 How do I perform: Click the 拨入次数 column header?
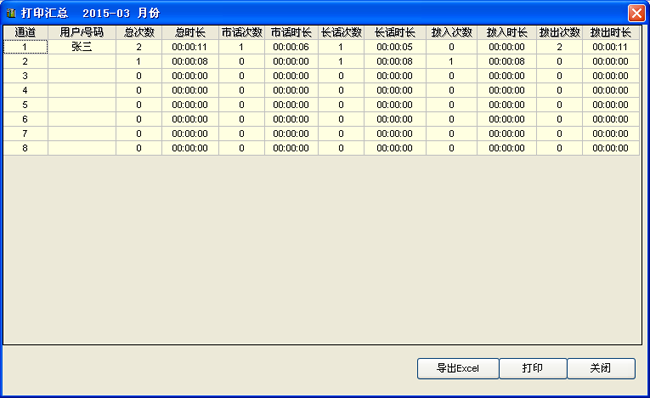(x=451, y=32)
